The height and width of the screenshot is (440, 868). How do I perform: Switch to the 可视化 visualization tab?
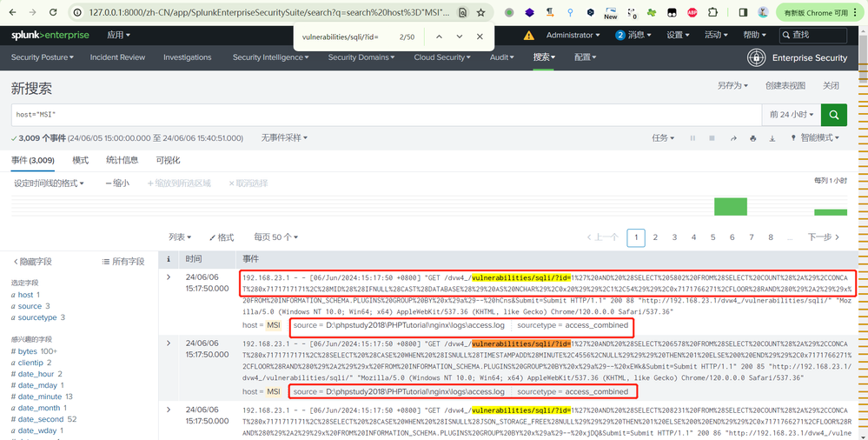click(x=168, y=160)
